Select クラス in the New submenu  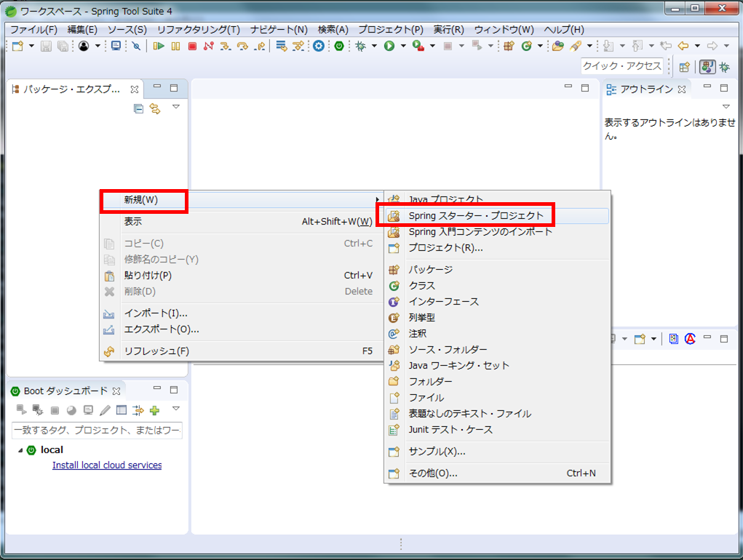(421, 286)
